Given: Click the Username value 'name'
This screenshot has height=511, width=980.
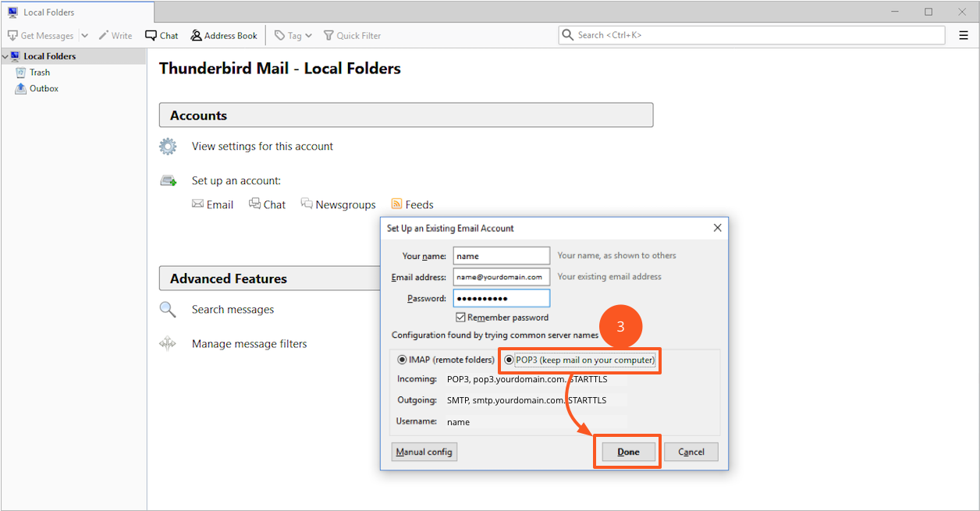Looking at the screenshot, I should click(x=459, y=422).
